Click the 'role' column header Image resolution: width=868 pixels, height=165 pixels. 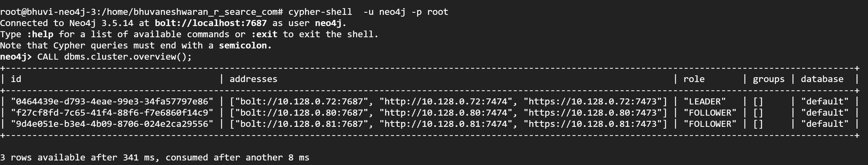[694, 79]
